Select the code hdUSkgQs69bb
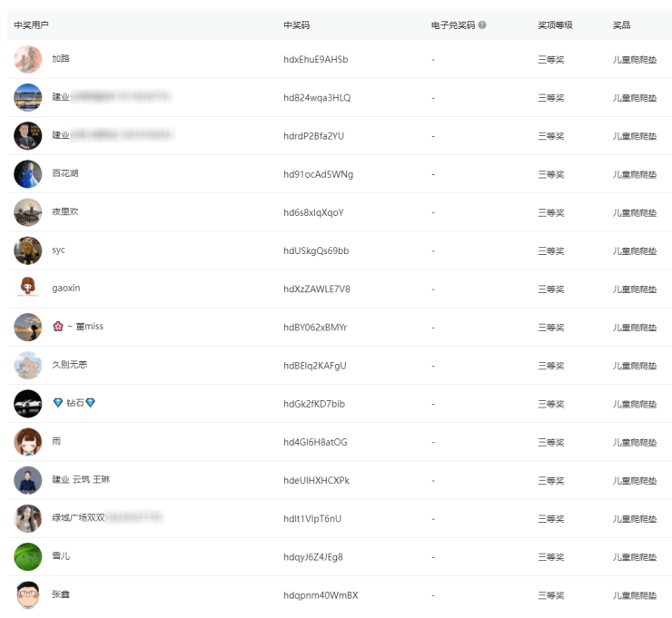 click(316, 250)
